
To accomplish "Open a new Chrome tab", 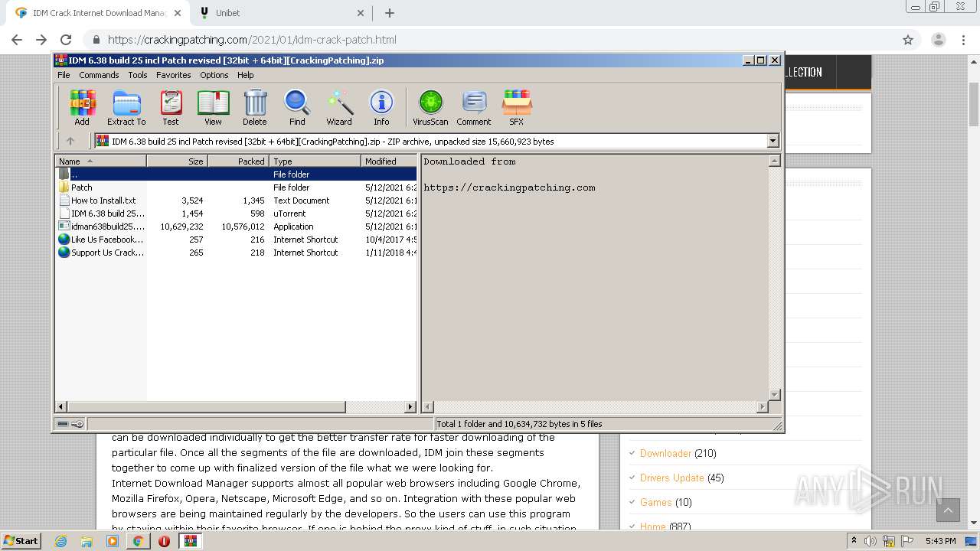I will coord(389,13).
